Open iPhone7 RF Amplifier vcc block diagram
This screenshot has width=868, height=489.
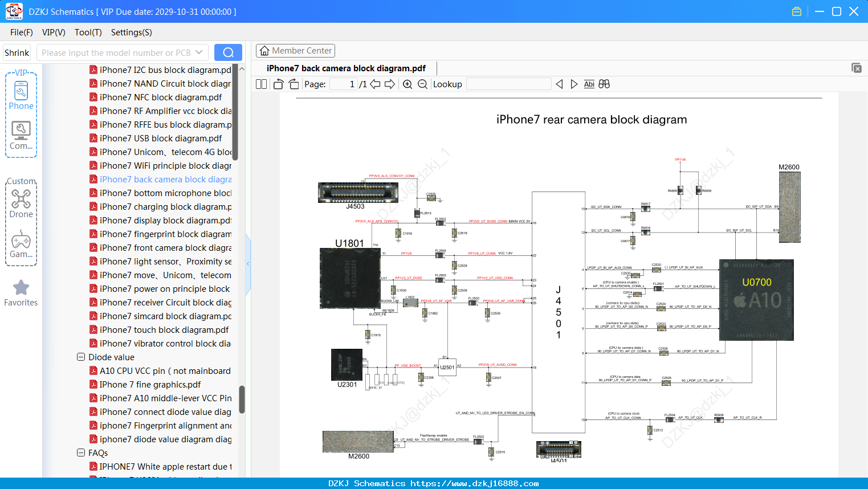[x=165, y=111]
